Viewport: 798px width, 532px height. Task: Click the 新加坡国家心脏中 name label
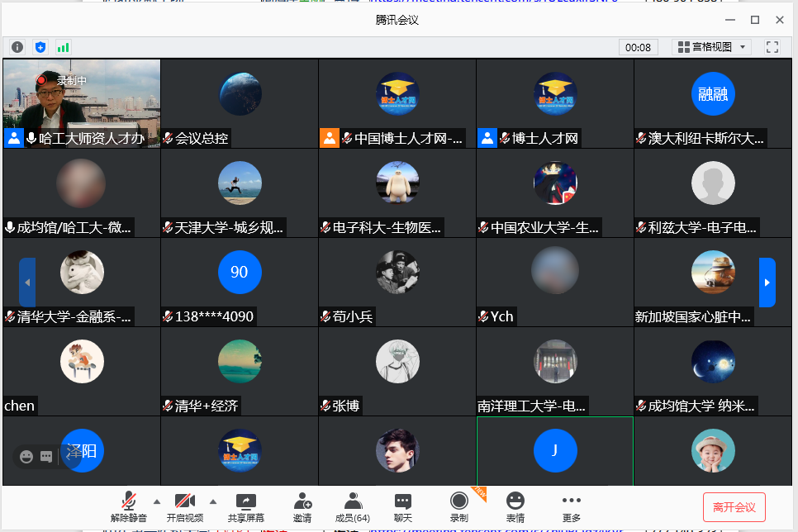(x=692, y=316)
